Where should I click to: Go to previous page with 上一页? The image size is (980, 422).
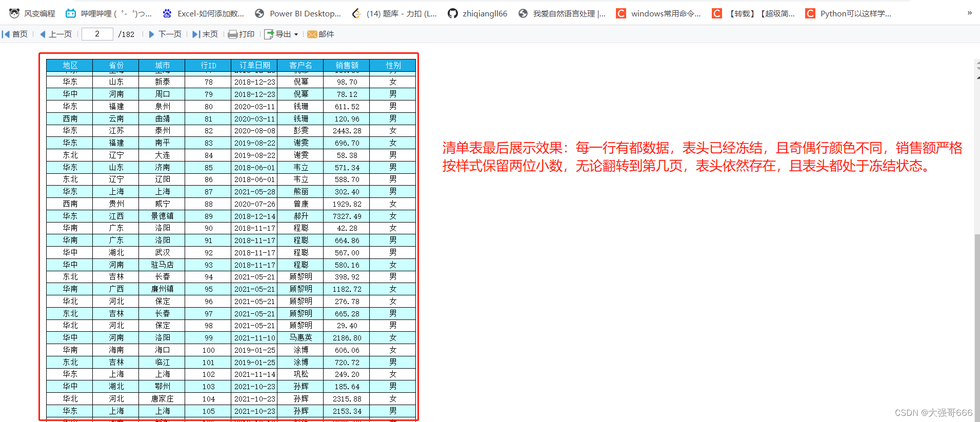click(x=55, y=34)
